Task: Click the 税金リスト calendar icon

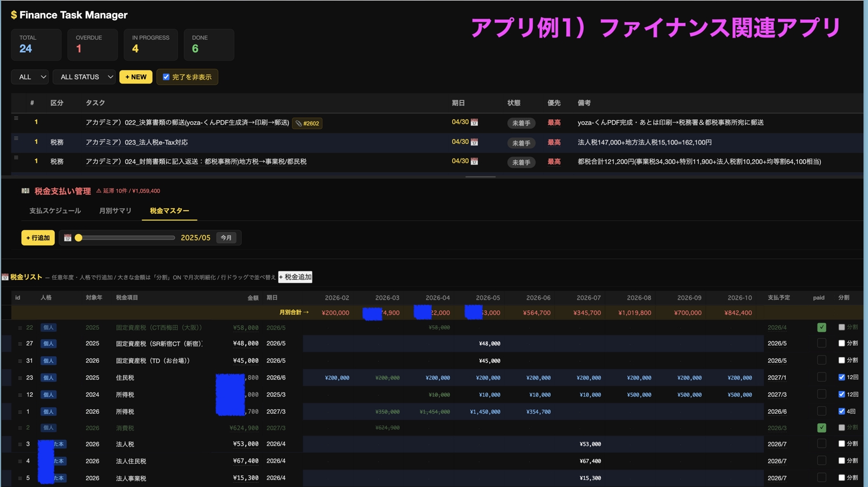Action: 5,277
